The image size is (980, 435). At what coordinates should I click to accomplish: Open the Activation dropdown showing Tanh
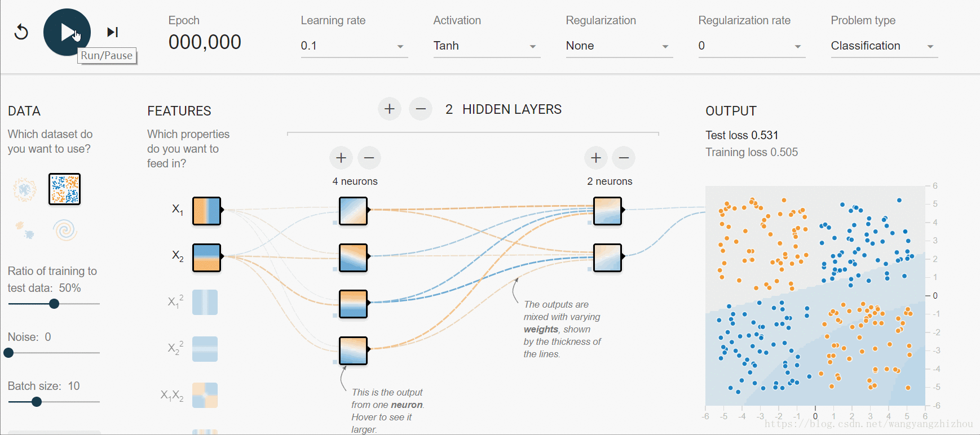point(486,46)
